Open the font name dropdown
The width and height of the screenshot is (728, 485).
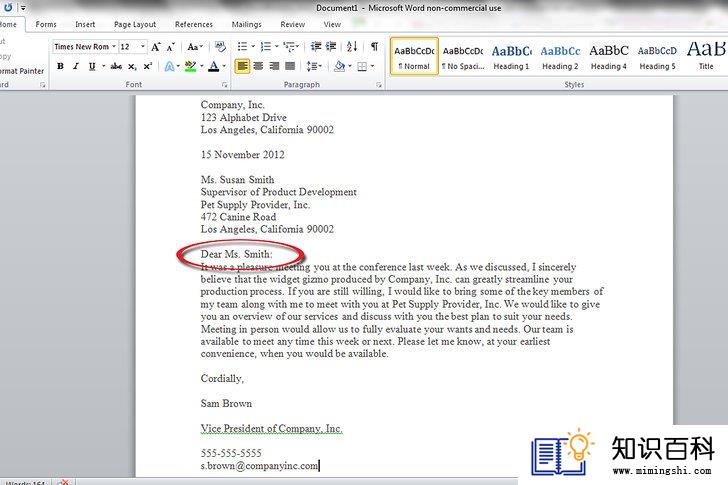114,46
